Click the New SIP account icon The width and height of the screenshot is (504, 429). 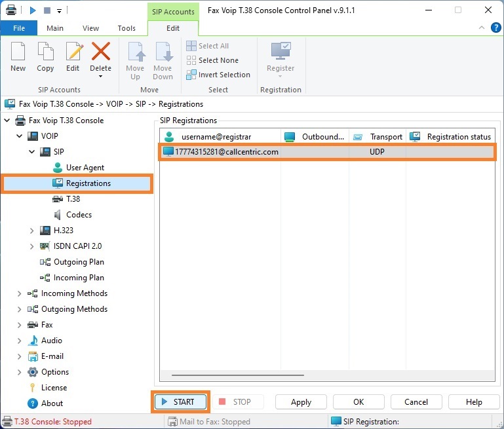[x=18, y=51]
